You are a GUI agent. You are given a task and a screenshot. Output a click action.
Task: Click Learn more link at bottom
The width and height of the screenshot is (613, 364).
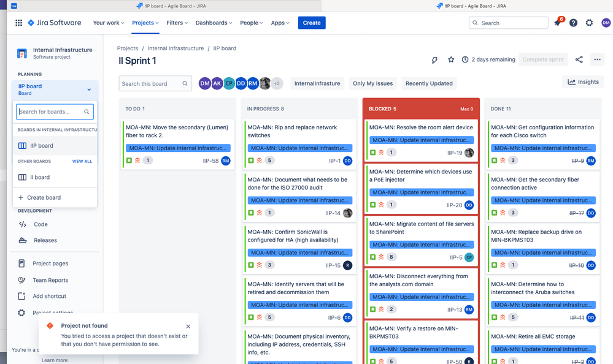[x=55, y=360]
